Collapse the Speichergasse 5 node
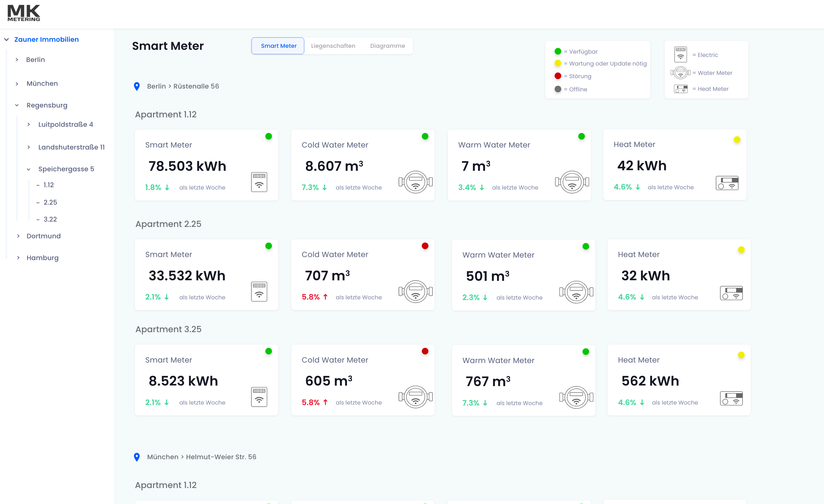 29,169
